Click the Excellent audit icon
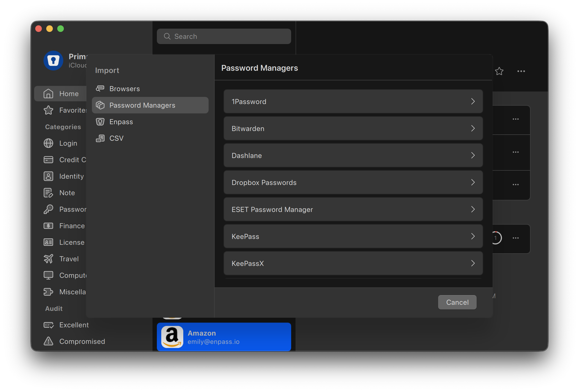 pyautogui.click(x=48, y=325)
